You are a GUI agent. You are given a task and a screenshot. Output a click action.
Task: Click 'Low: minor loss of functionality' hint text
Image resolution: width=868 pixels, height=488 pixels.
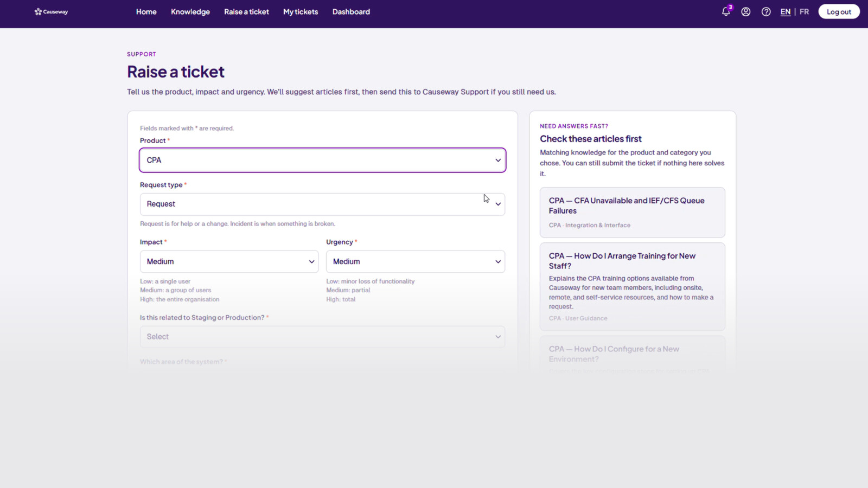pyautogui.click(x=370, y=281)
